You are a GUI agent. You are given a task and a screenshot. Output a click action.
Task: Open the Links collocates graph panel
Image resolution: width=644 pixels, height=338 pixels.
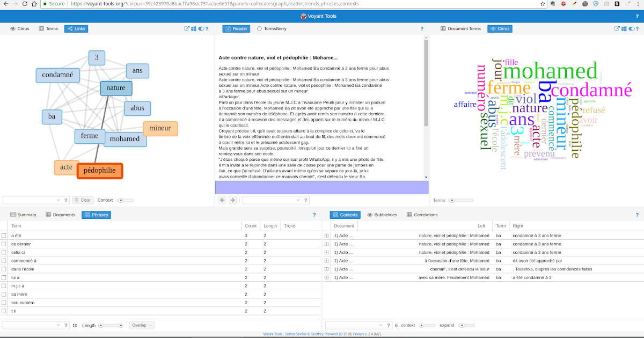[76, 28]
